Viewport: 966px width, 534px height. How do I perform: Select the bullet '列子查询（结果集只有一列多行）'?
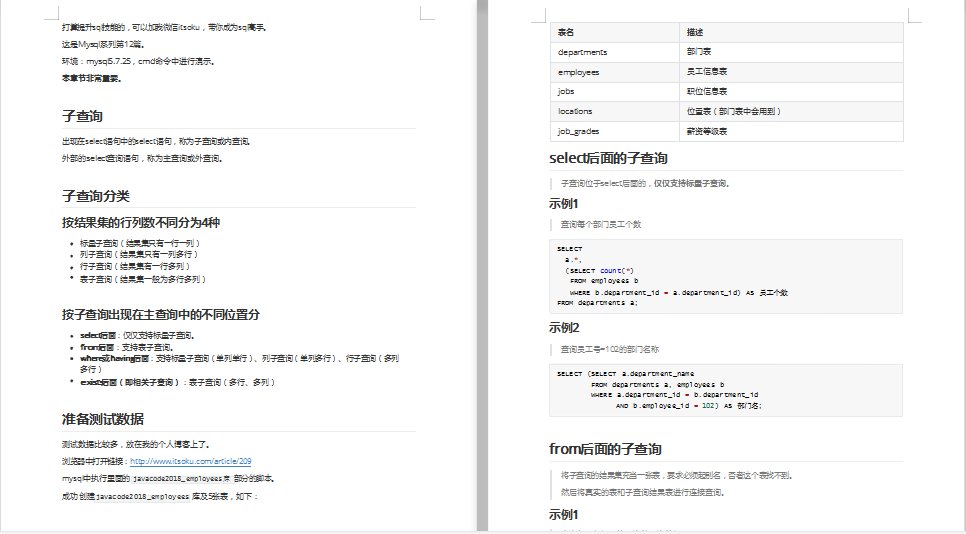pos(139,254)
